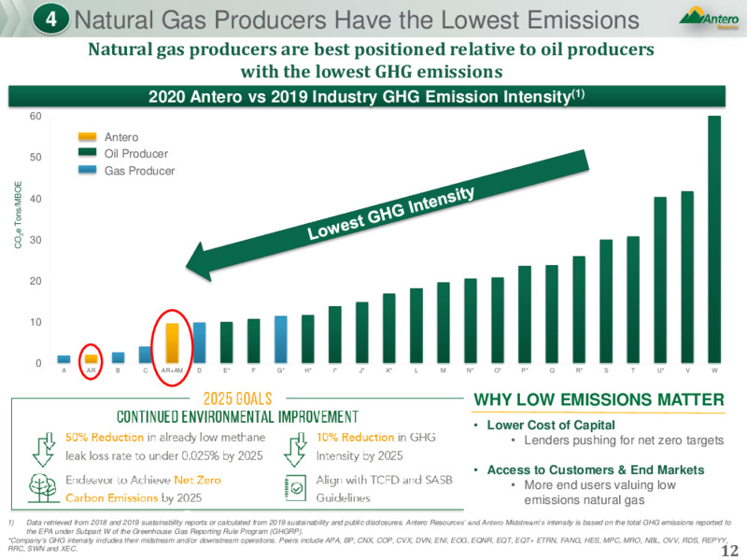Click the down-arrow icon beside 50% Reduction
Viewport: 747px width, 560px height.
tap(44, 449)
